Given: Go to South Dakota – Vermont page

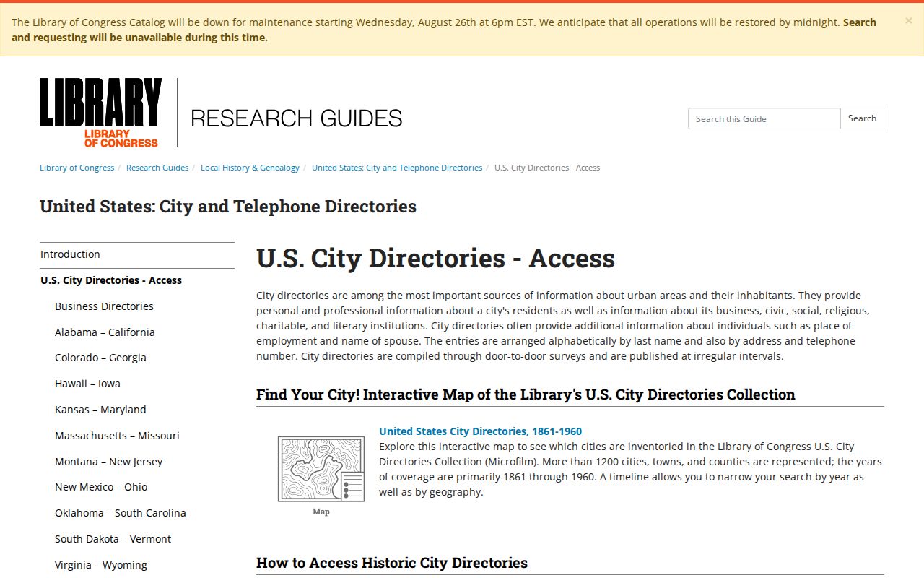Looking at the screenshot, I should click(113, 539).
